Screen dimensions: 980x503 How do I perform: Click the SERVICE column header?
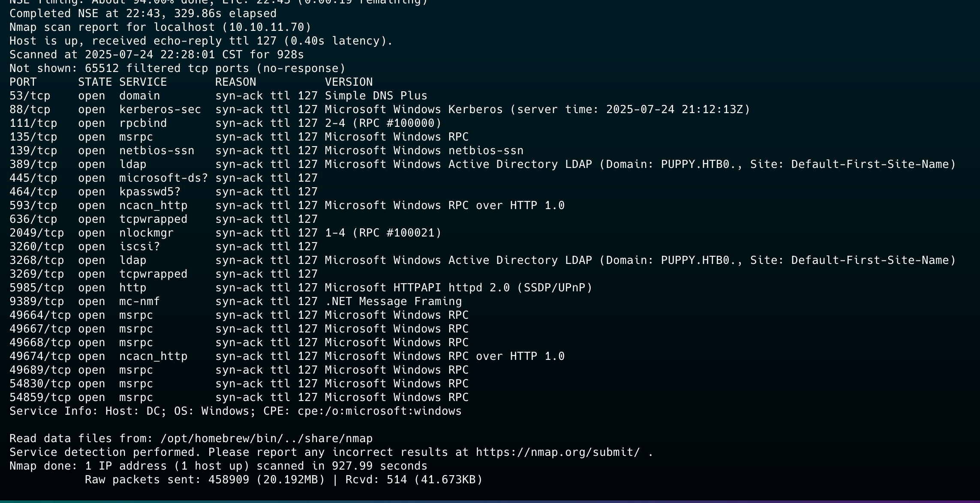[143, 82]
